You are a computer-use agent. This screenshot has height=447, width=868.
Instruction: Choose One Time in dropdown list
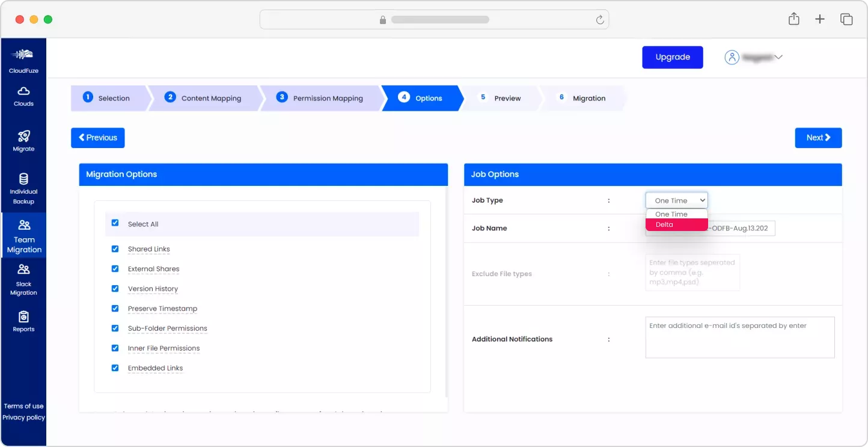tap(676, 214)
